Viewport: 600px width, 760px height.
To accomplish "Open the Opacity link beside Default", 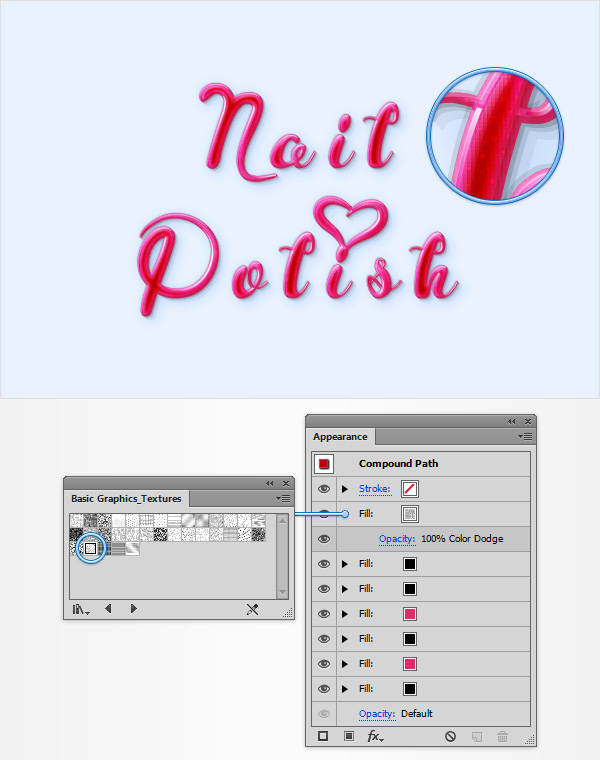I will 377,714.
